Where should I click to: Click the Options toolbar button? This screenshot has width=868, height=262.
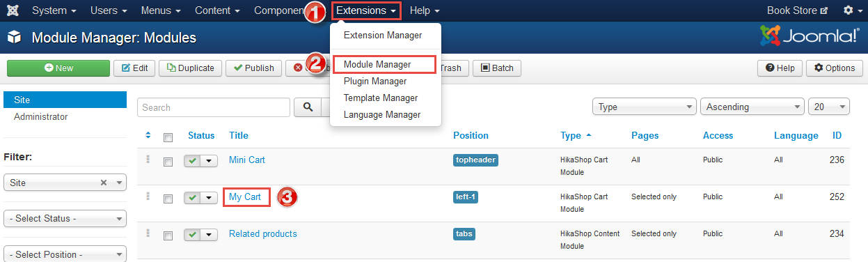(835, 68)
